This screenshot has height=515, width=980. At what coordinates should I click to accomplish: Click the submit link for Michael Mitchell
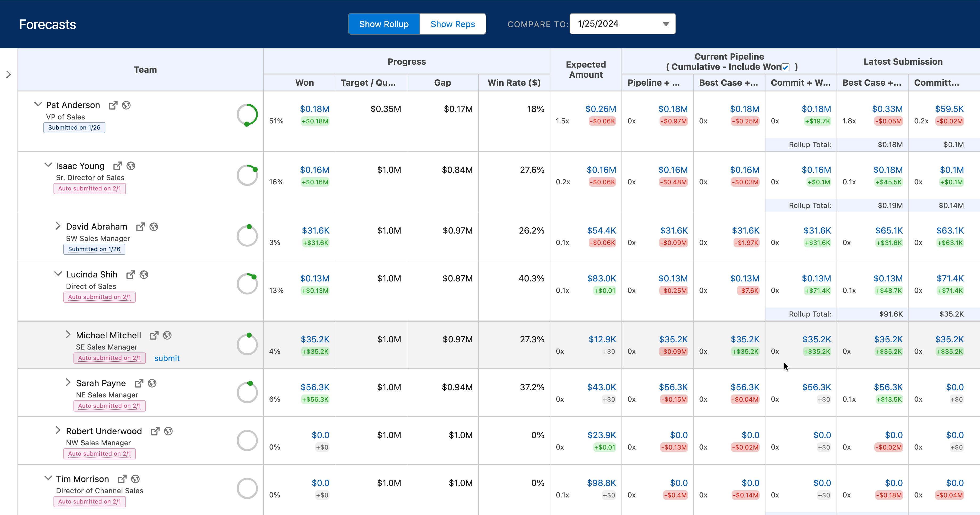[167, 358]
